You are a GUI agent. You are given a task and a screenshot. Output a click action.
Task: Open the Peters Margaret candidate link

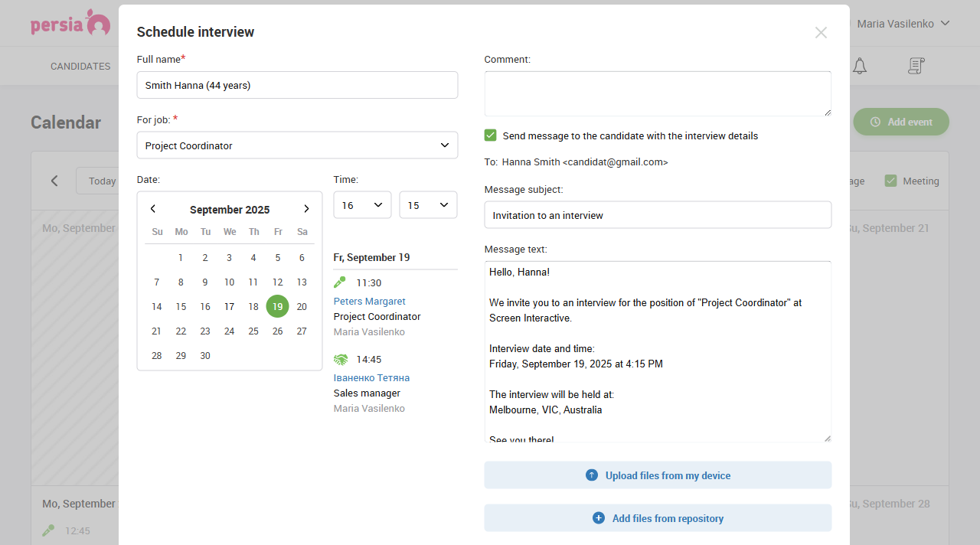[369, 301]
